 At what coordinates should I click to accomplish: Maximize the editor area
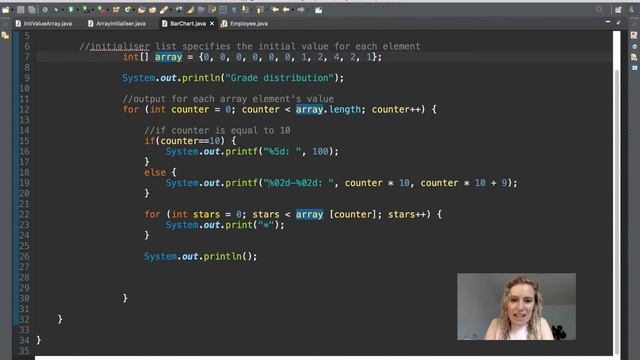tap(618, 22)
